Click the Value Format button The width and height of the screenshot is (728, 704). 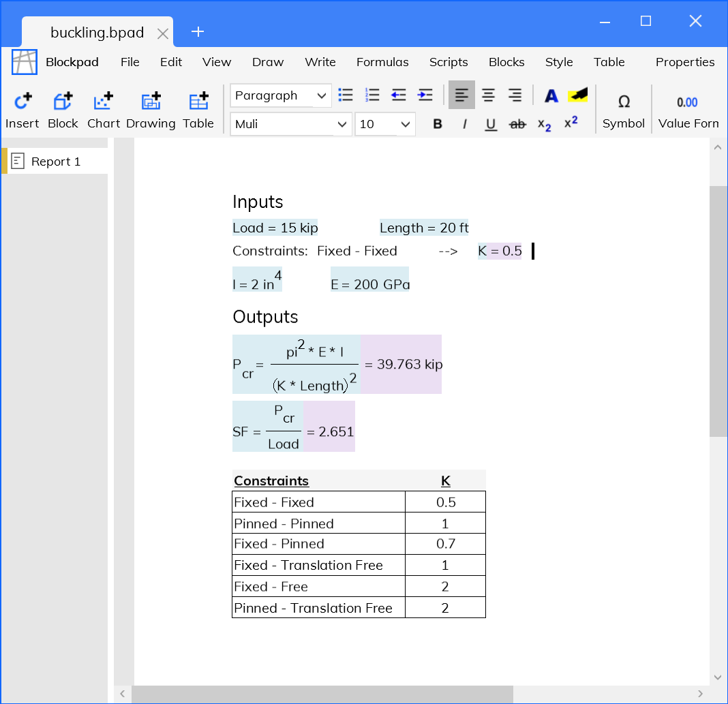[688, 102]
